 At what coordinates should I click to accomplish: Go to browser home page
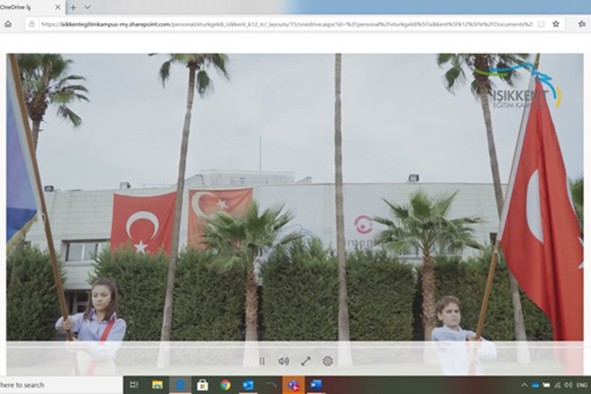(x=8, y=24)
